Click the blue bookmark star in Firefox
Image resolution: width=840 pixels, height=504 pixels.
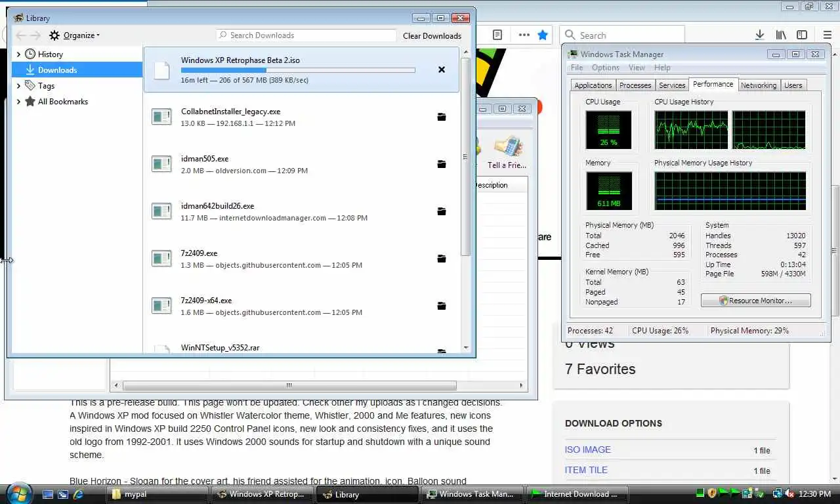coord(543,35)
